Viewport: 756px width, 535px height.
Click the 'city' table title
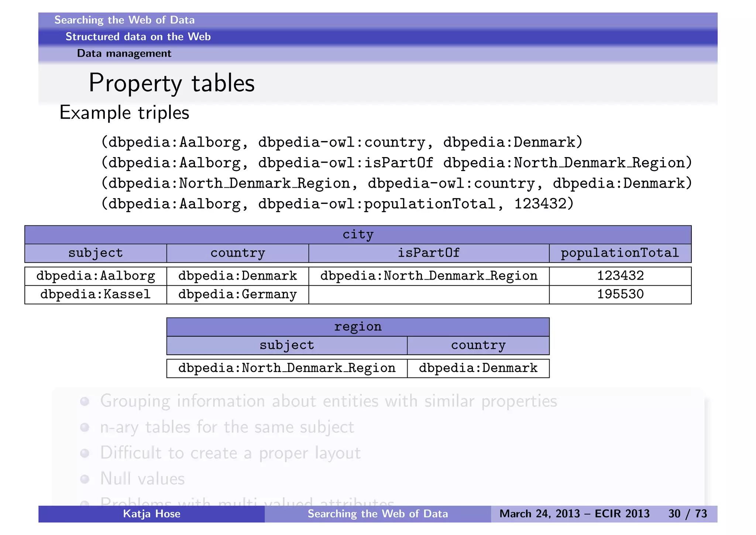[358, 235]
